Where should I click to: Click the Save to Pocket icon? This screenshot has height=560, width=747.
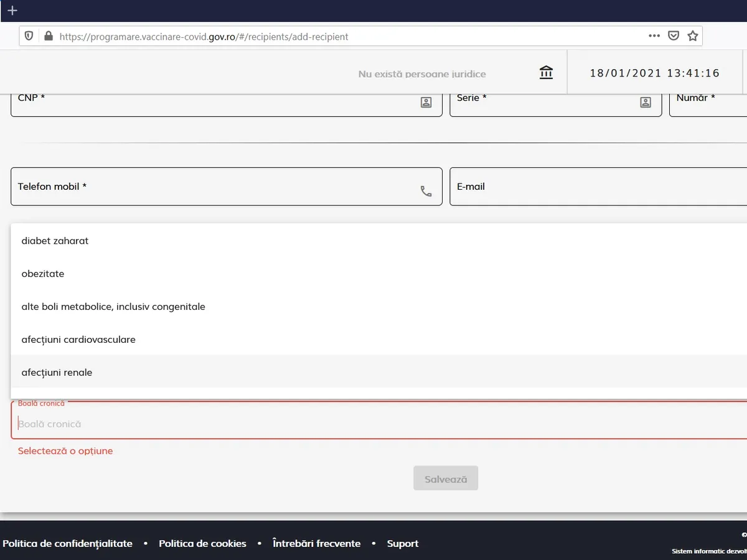tap(673, 36)
